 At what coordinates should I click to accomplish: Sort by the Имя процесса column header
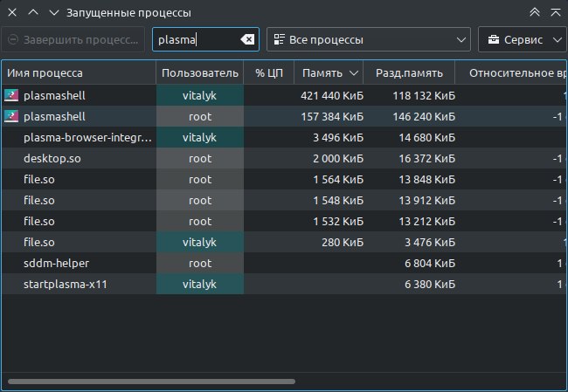click(x=79, y=73)
